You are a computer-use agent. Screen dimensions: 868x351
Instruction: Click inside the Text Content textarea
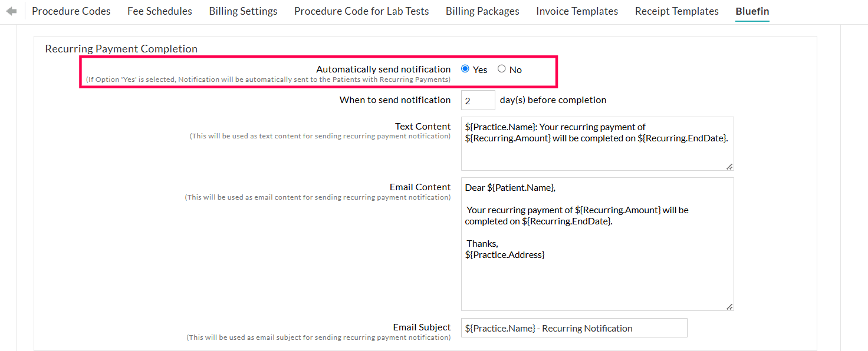click(597, 153)
